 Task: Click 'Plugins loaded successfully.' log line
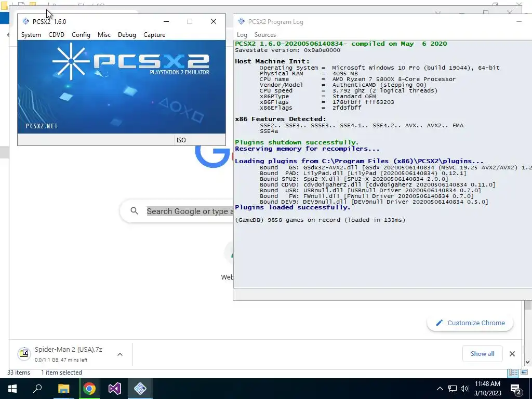(292, 207)
